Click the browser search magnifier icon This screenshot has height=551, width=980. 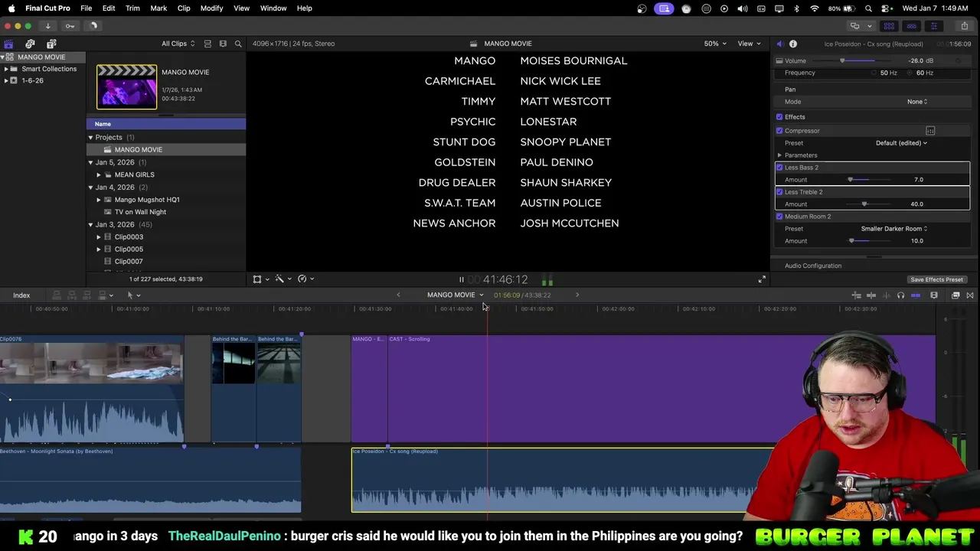[x=238, y=44]
